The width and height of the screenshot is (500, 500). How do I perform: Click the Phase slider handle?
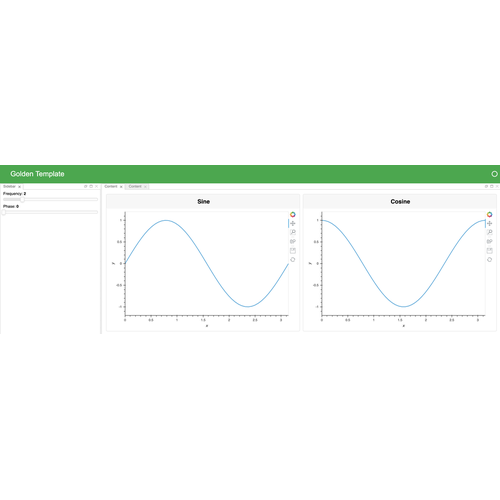point(4,212)
